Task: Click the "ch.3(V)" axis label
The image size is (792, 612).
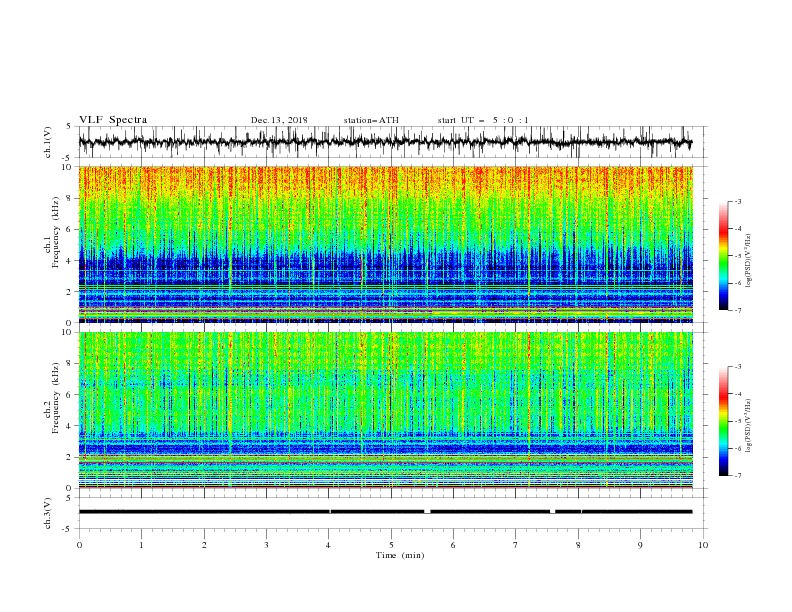Action: click(48, 513)
